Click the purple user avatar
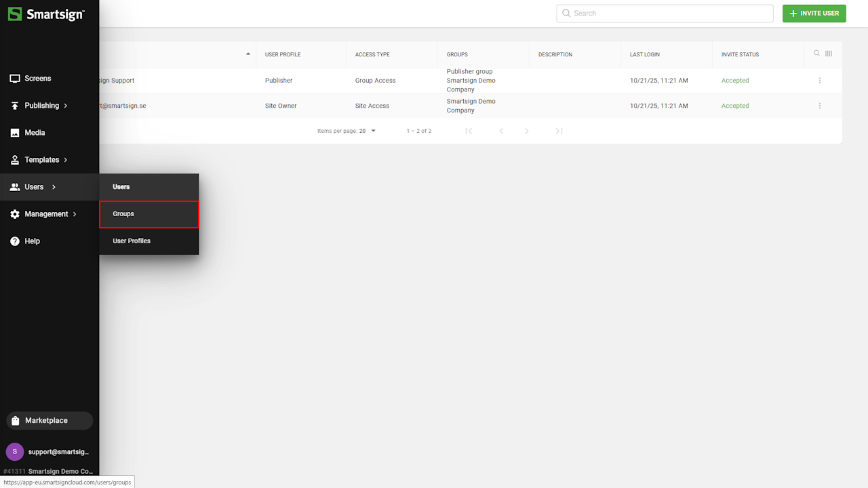This screenshot has width=868, height=488. tap(15, 451)
